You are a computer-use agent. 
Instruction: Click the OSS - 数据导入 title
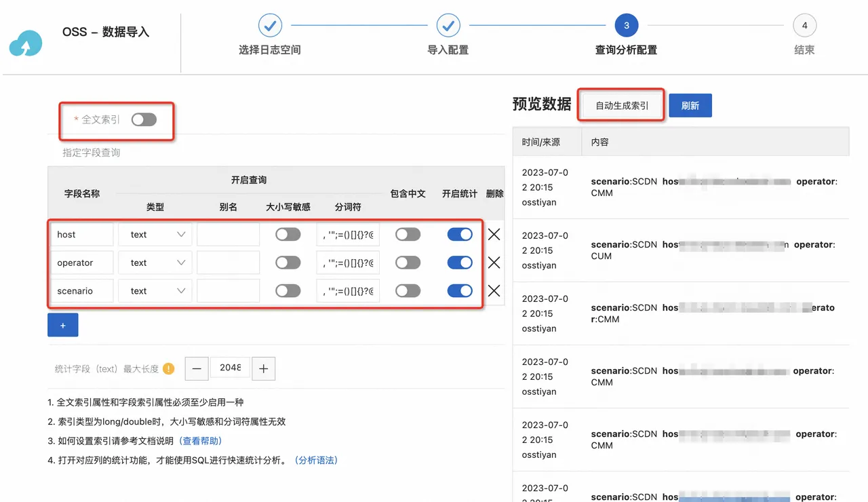106,32
